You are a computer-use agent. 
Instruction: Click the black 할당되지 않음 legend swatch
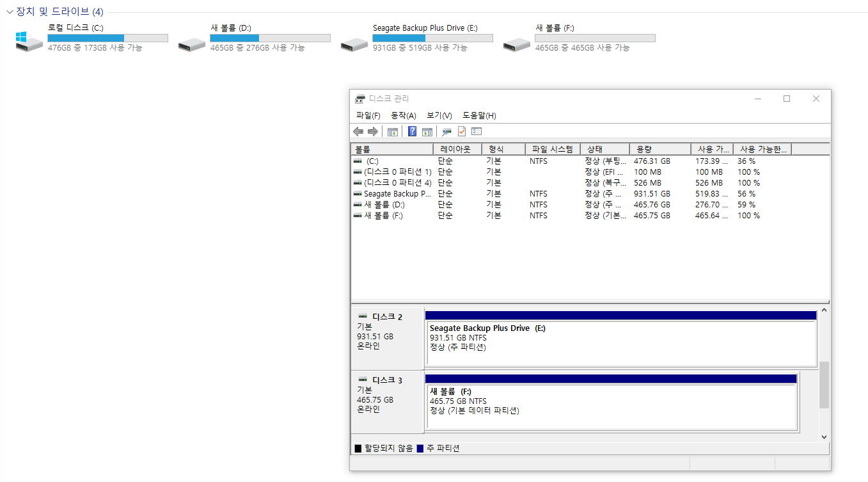coord(358,448)
